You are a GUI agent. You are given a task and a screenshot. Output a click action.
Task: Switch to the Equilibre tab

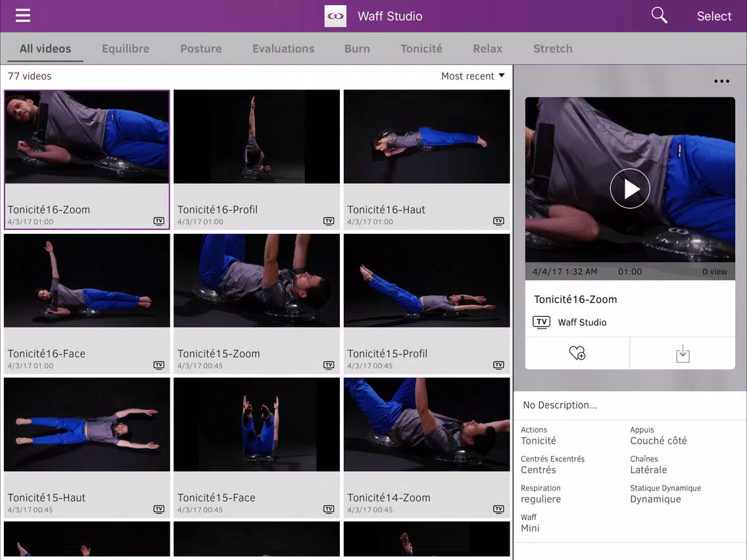[x=126, y=49]
